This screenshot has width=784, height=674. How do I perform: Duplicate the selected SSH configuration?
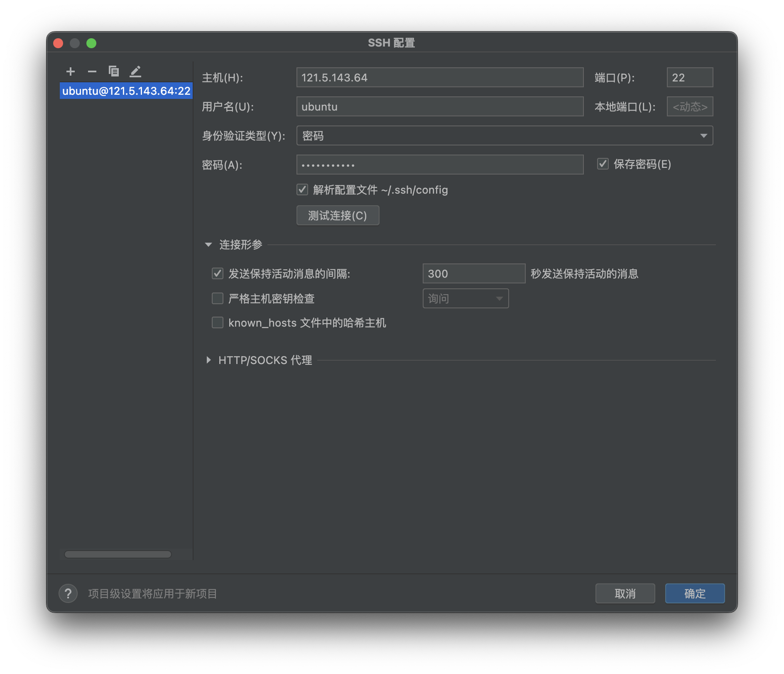pos(114,71)
